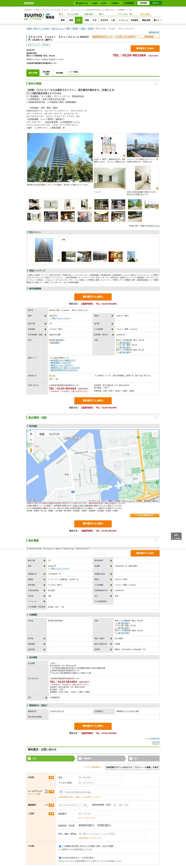186x868 pixels.
Task: Switch to 周辺環境・地図 tab
Action: 46,73
